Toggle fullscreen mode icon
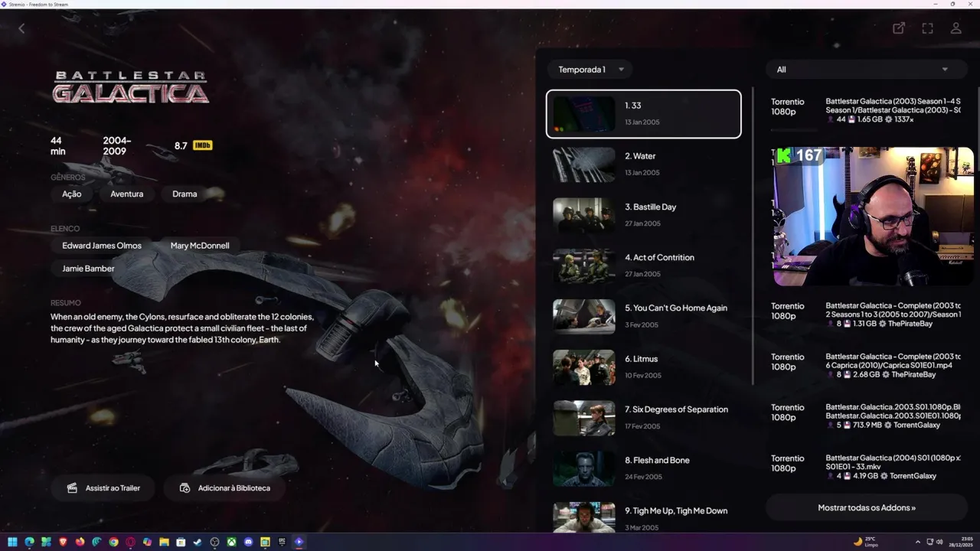This screenshot has height=551, width=980. coord(927,28)
